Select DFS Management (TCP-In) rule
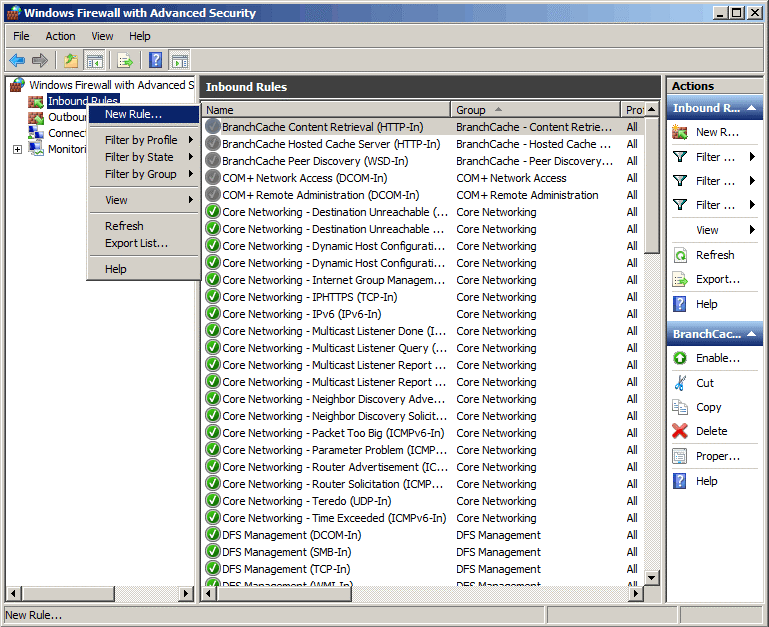Image resolution: width=769 pixels, height=627 pixels. pyautogui.click(x=423, y=569)
